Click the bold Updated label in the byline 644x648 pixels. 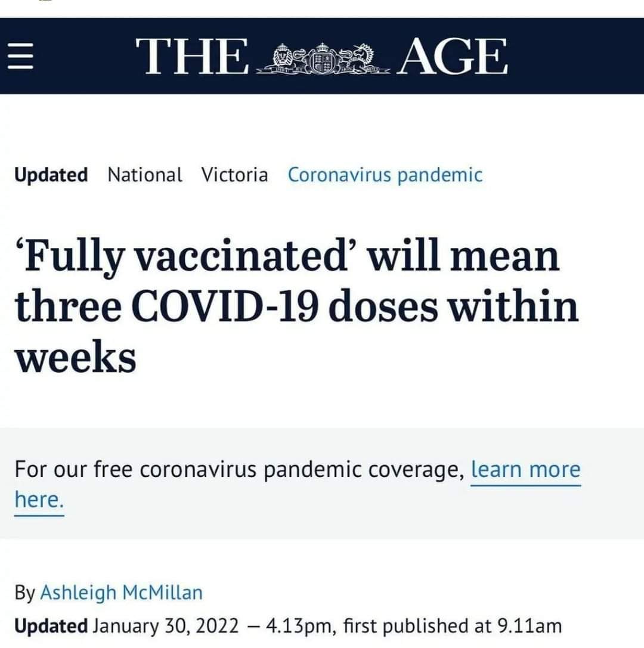tap(51, 626)
